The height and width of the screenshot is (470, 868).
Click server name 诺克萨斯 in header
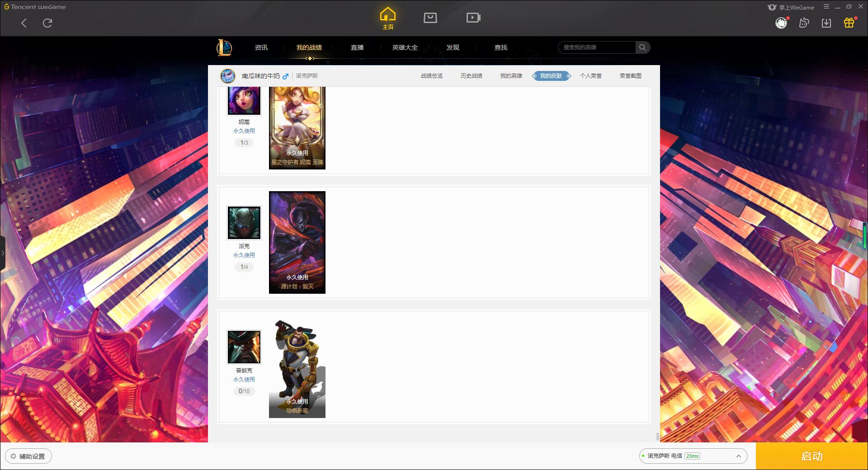tap(307, 76)
